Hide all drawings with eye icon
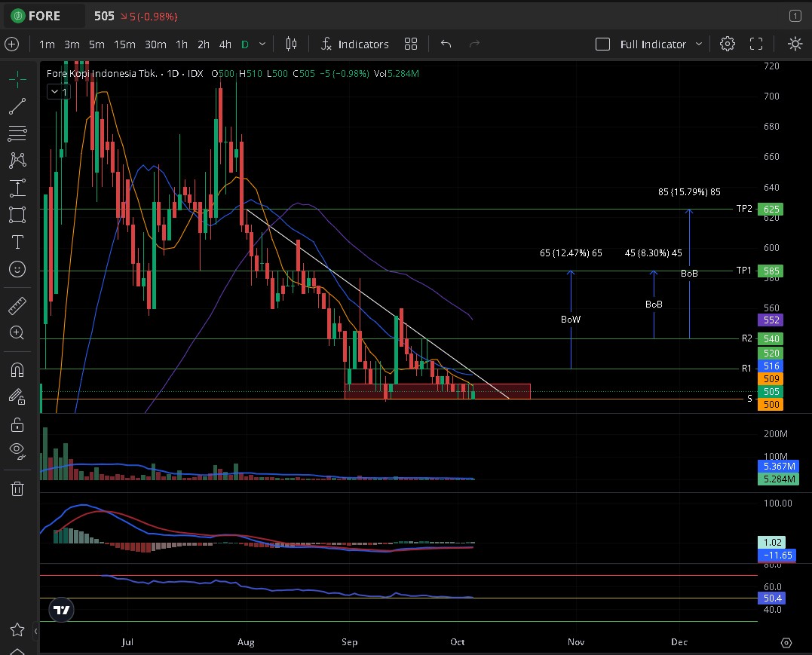 coord(17,451)
